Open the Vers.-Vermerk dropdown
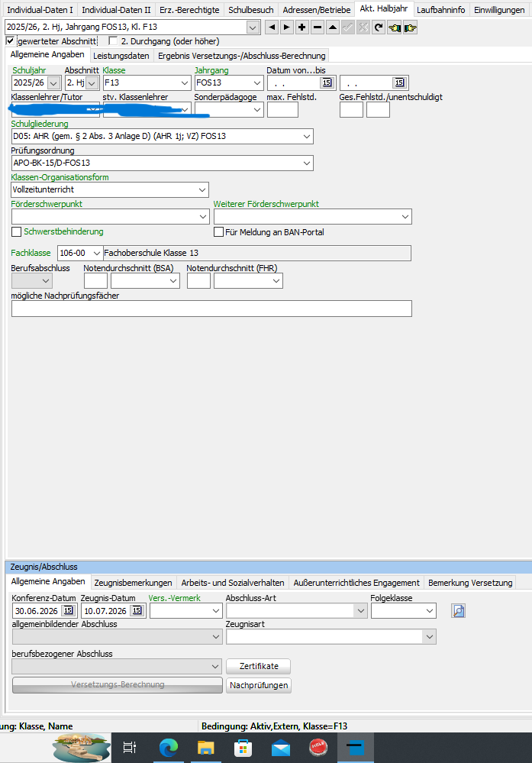This screenshot has height=763, width=532. click(x=217, y=611)
